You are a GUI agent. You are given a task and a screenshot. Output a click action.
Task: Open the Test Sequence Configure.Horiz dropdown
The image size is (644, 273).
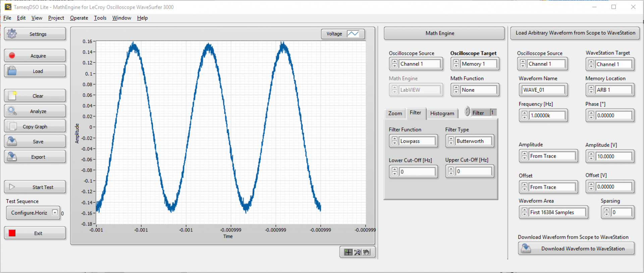pyautogui.click(x=55, y=213)
